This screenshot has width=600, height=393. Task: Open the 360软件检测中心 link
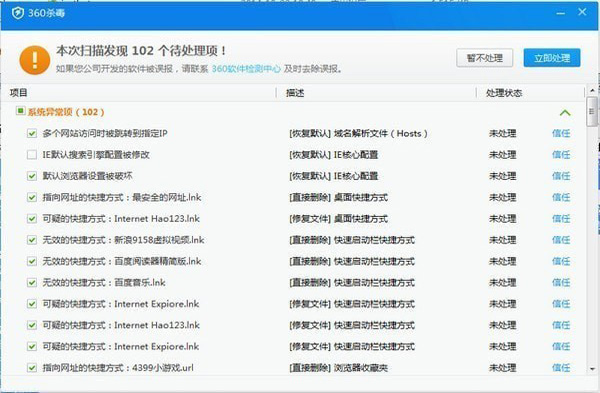(246, 69)
